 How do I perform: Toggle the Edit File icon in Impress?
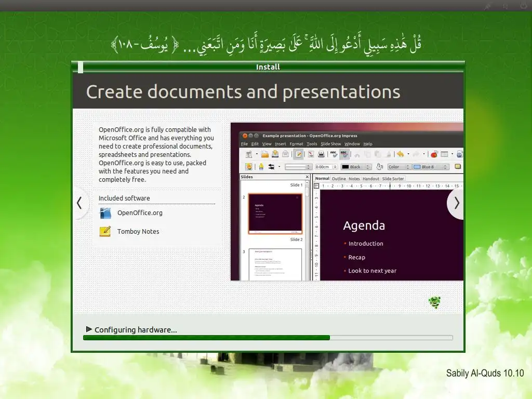point(298,154)
